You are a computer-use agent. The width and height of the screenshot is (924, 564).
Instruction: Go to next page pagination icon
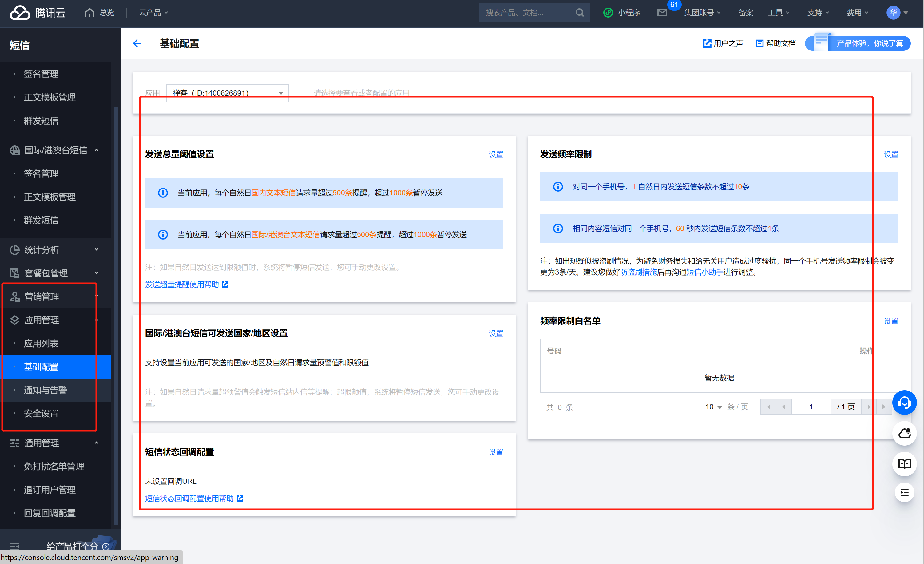tap(869, 407)
